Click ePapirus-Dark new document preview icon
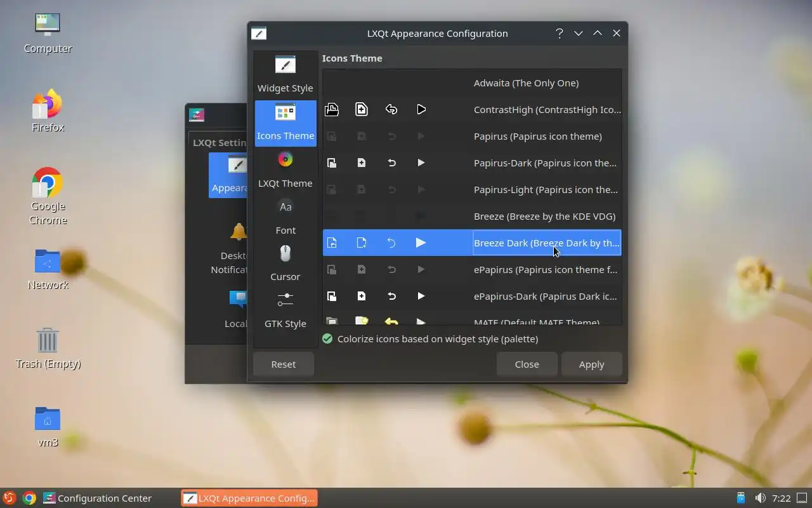Image resolution: width=812 pixels, height=508 pixels. [361, 296]
